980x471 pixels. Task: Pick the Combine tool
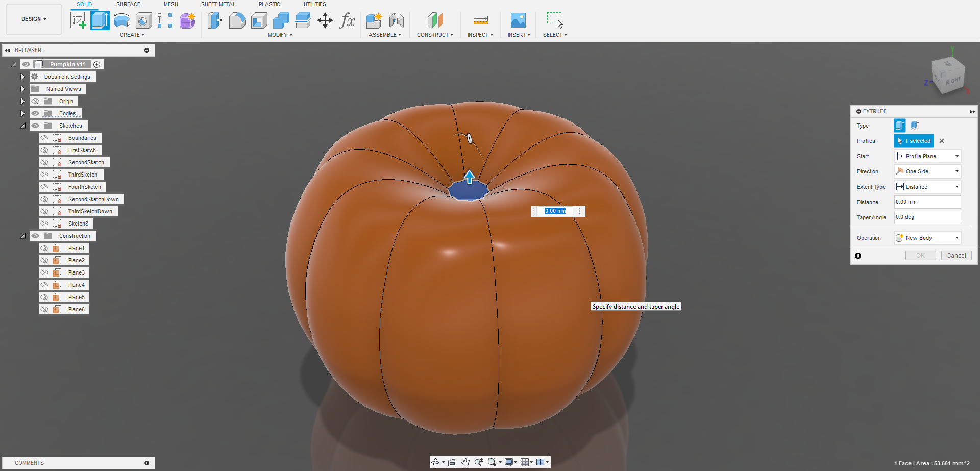pyautogui.click(x=281, y=20)
